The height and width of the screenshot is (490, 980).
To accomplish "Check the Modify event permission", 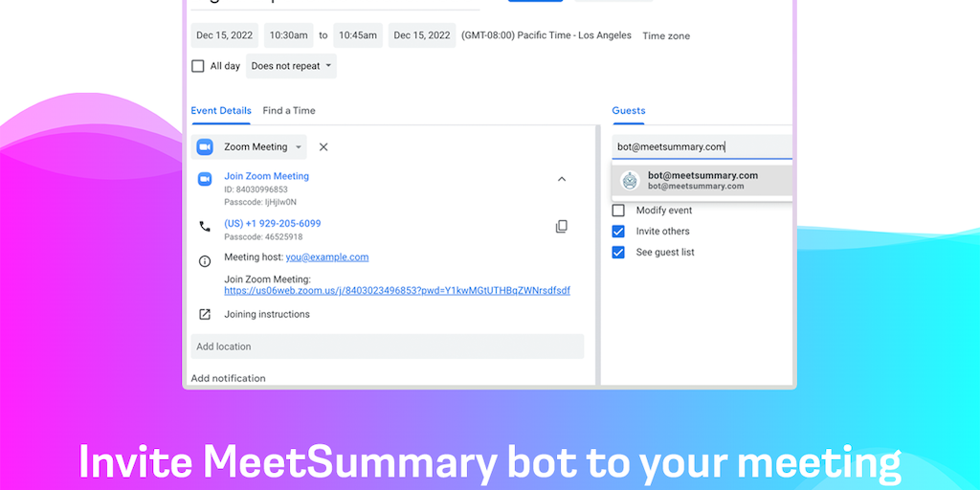I will pyautogui.click(x=618, y=211).
